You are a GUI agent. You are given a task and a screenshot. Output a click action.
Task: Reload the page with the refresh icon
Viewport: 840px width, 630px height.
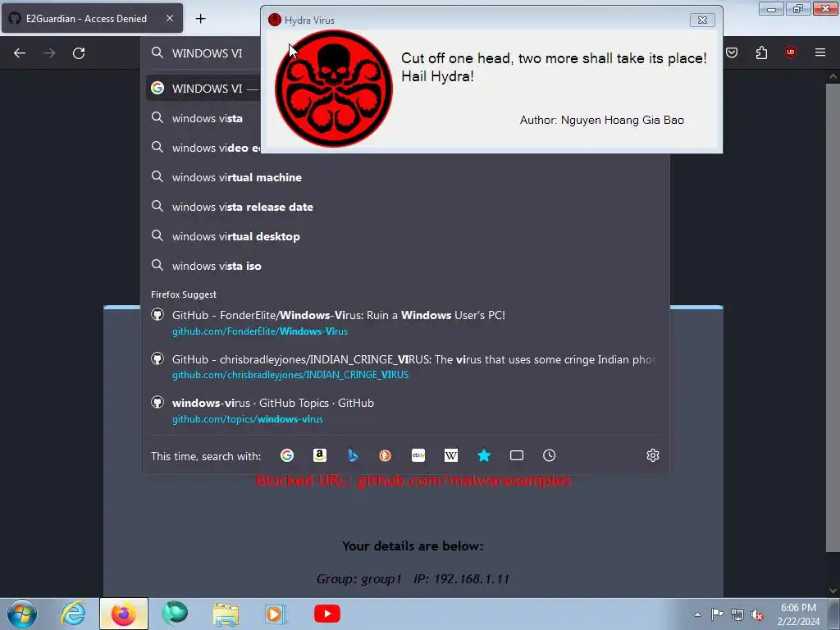coord(79,53)
